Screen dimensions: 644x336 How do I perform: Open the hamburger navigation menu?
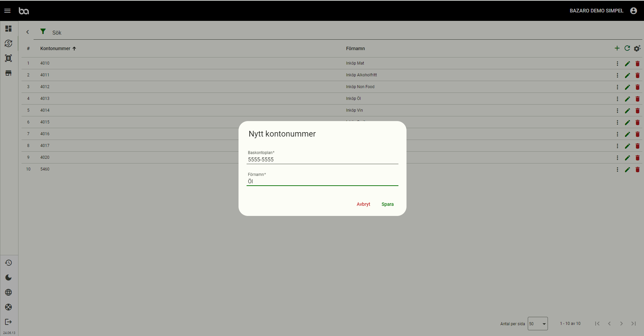point(7,11)
